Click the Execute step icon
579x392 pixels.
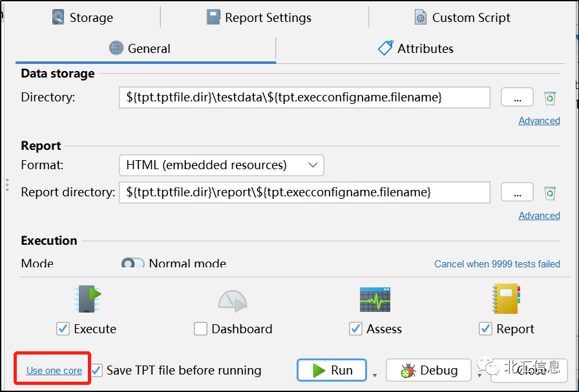click(x=87, y=300)
